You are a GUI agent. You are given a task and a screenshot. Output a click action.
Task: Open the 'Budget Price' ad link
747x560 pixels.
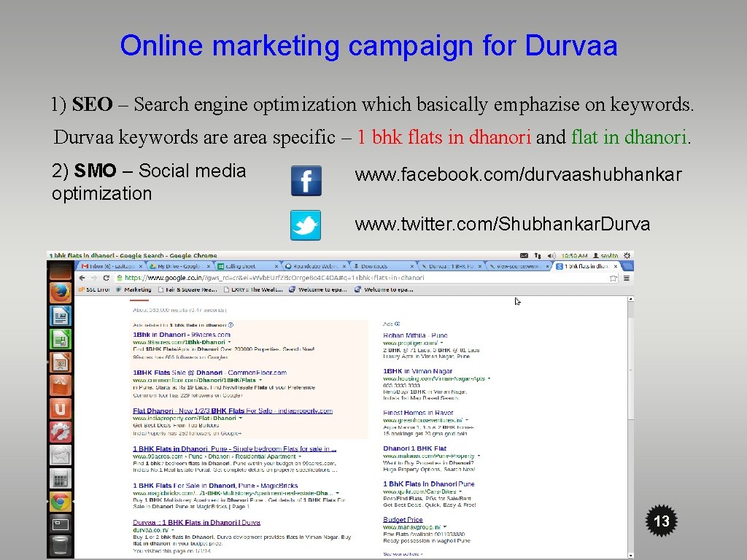tap(403, 519)
